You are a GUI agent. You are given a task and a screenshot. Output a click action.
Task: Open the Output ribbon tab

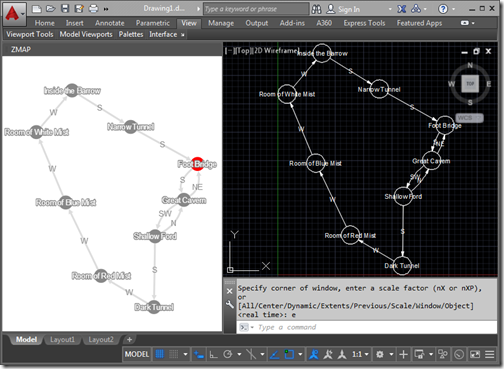coord(257,23)
